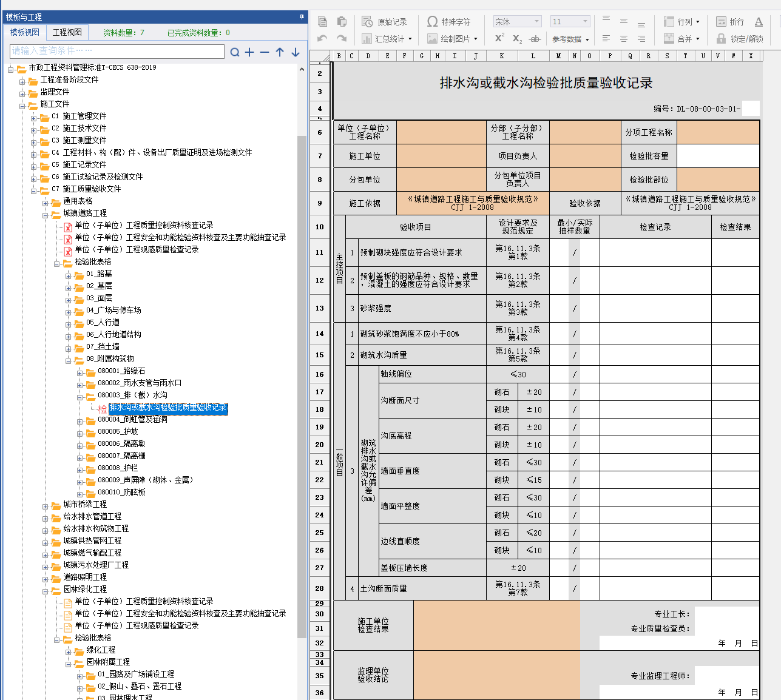Viewport: 781px width, 700px height.
Task: Click the search input field 请输入查询条件
Action: [x=117, y=51]
